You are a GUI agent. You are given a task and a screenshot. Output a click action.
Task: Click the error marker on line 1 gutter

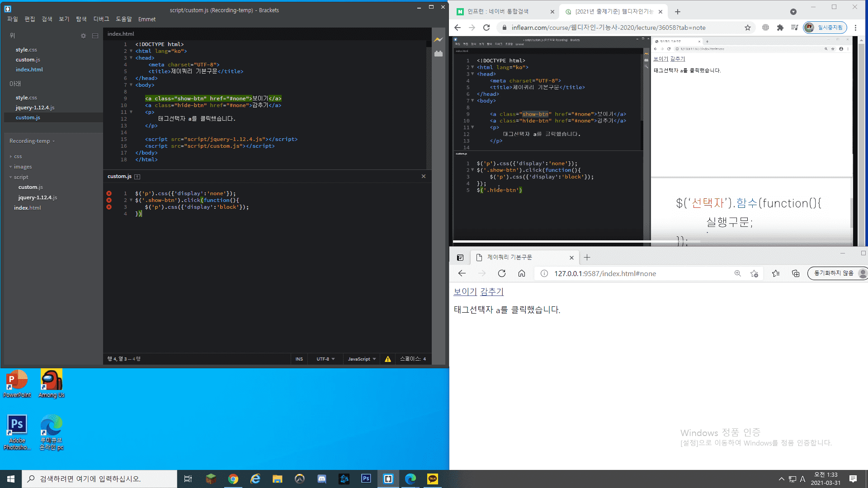[x=109, y=193]
